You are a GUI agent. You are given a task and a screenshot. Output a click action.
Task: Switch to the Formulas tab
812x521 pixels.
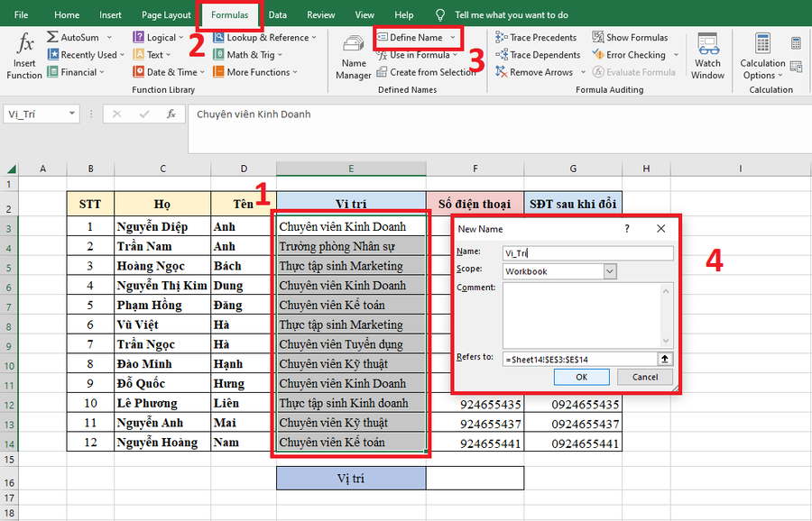[229, 14]
